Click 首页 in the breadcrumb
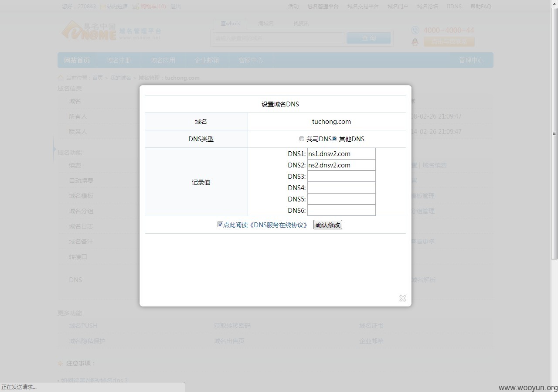The image size is (558, 392). [x=98, y=78]
